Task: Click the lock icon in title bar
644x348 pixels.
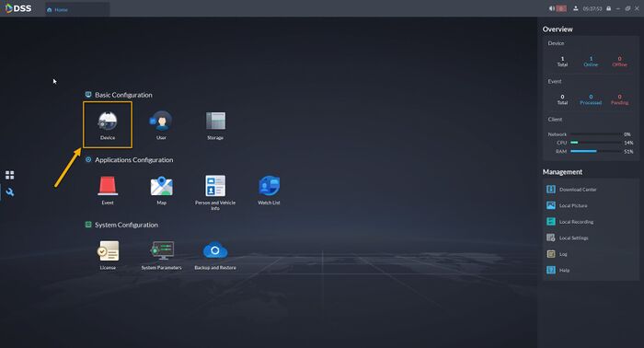Action: pyautogui.click(x=609, y=8)
